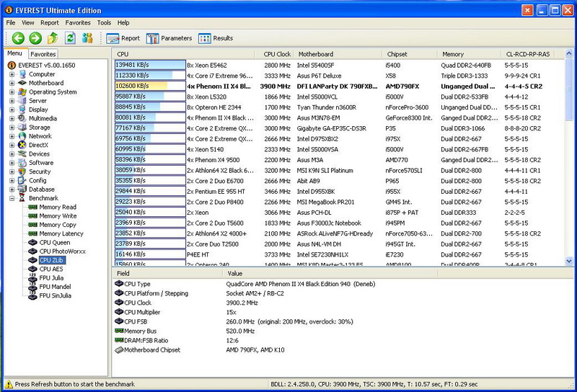
Task: Open the CPU PhotoWorxx benchmark
Action: [x=62, y=251]
